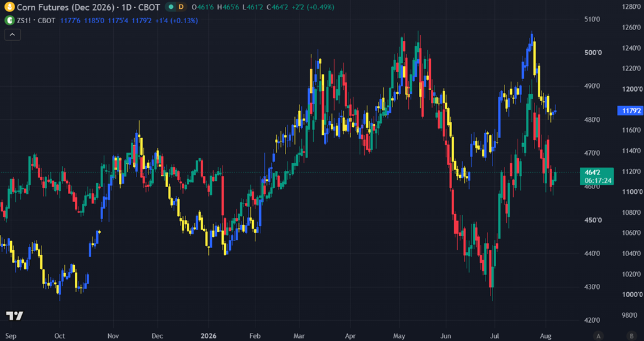Click the 510'0 price axis label

pos(594,19)
